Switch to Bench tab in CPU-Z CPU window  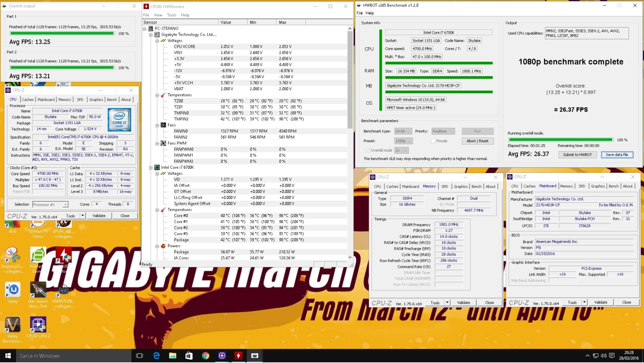pyautogui.click(x=112, y=99)
